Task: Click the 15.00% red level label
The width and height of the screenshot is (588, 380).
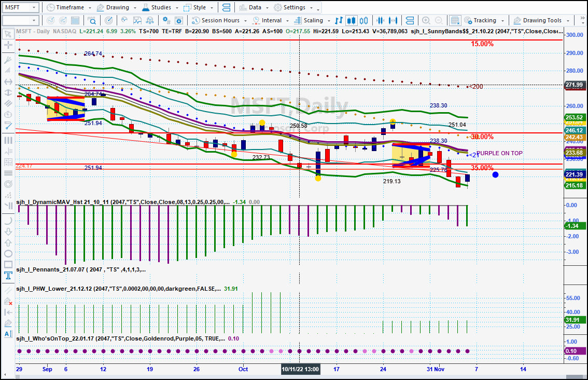Action: 482,44
